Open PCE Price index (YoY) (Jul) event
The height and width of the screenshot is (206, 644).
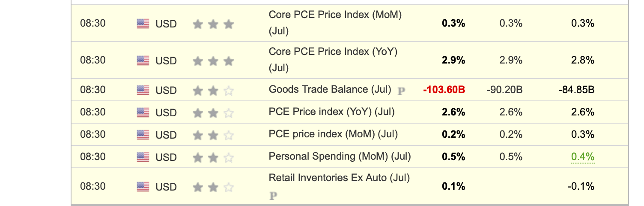(x=331, y=112)
